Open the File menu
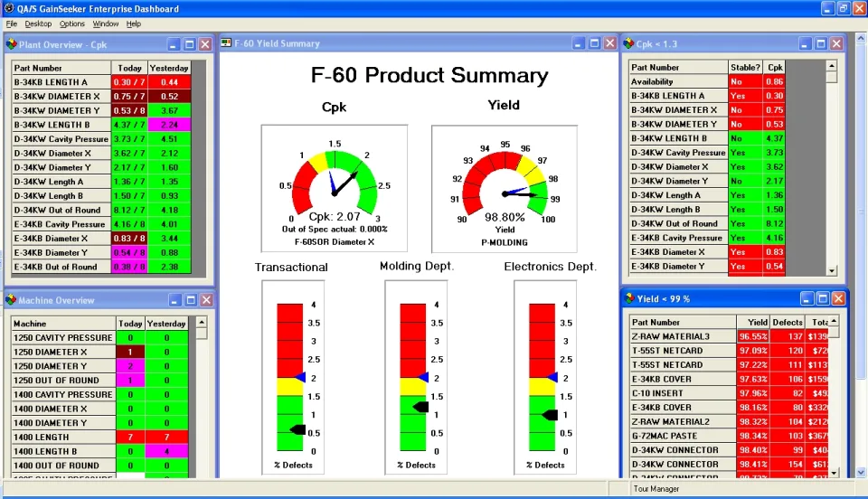868x499 pixels. 12,24
